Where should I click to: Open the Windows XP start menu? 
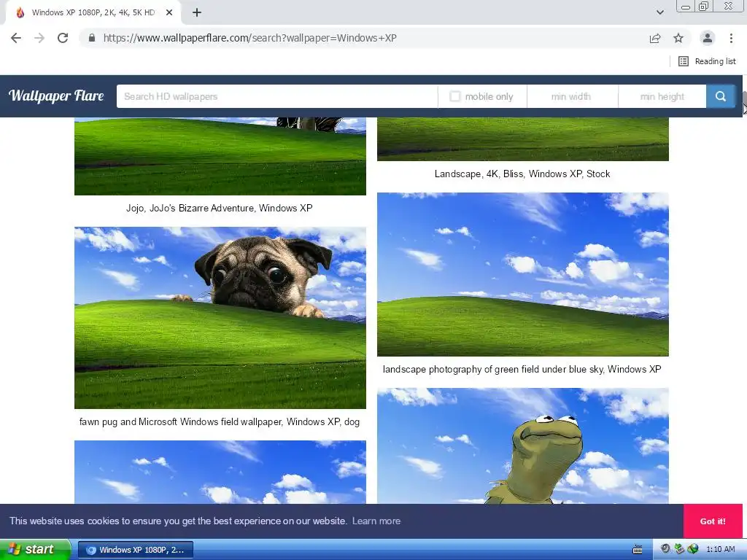[35, 550]
